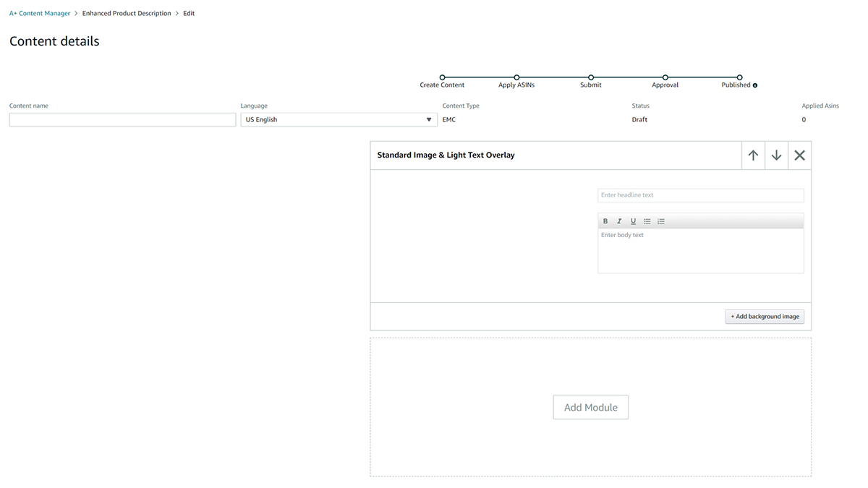
Task: Select the Apply ASINs progress step
Action: [516, 77]
